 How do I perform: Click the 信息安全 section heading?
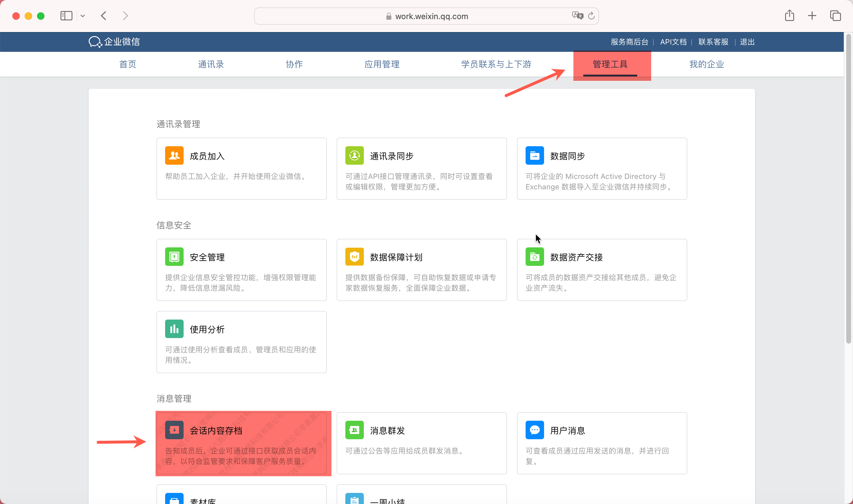click(x=173, y=225)
